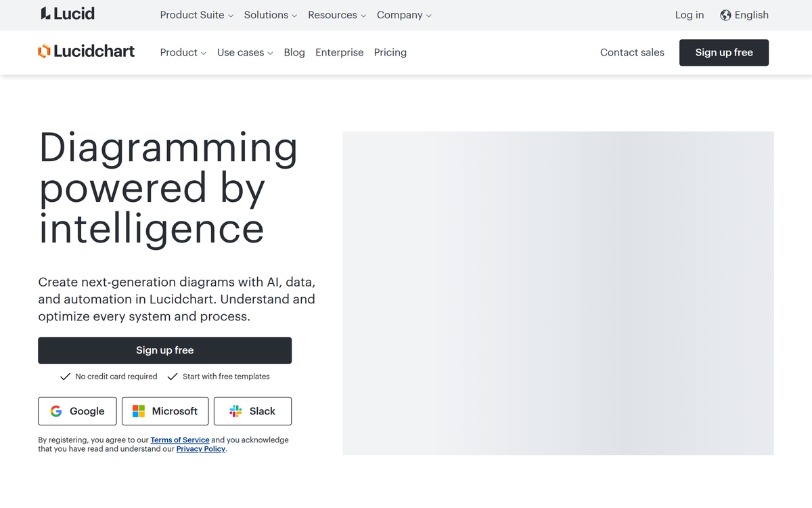Open the Resources dropdown
The width and height of the screenshot is (812, 508).
337,15
